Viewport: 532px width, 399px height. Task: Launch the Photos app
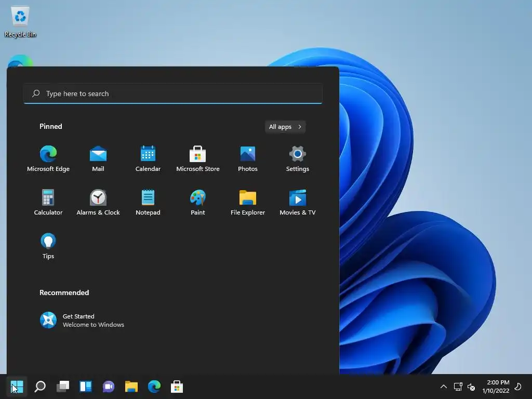click(248, 158)
